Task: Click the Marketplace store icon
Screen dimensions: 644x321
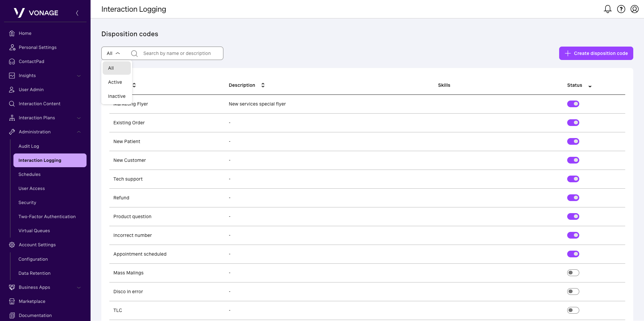Action: click(x=12, y=301)
